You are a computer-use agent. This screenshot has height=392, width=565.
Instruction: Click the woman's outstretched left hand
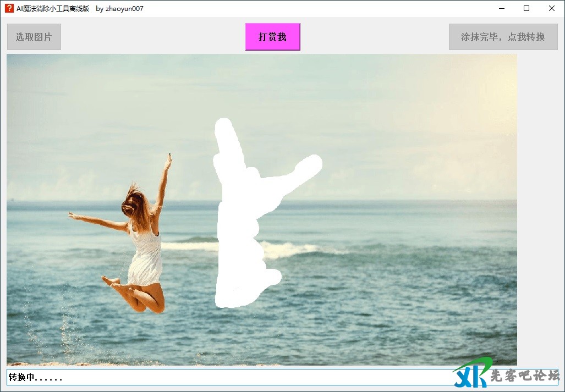click(73, 216)
